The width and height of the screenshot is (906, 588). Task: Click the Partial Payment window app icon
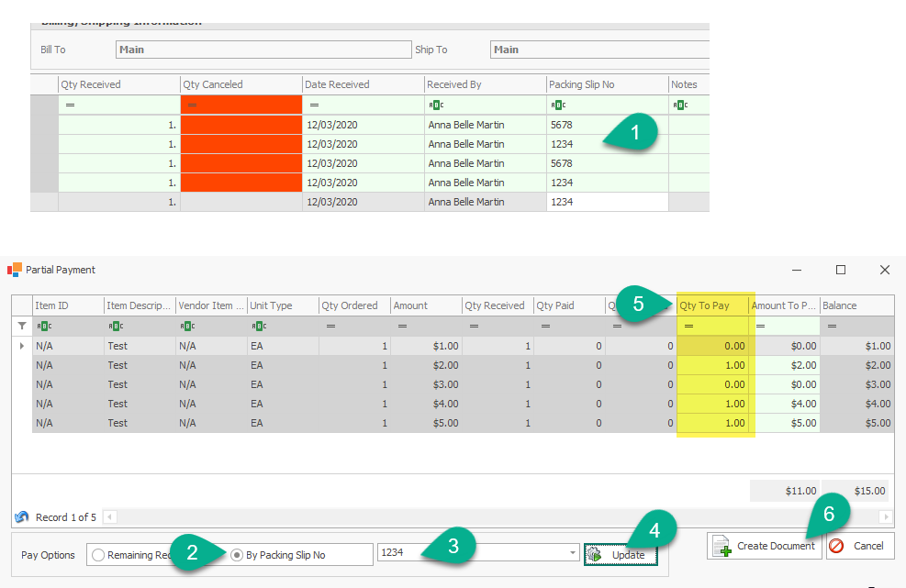click(15, 270)
